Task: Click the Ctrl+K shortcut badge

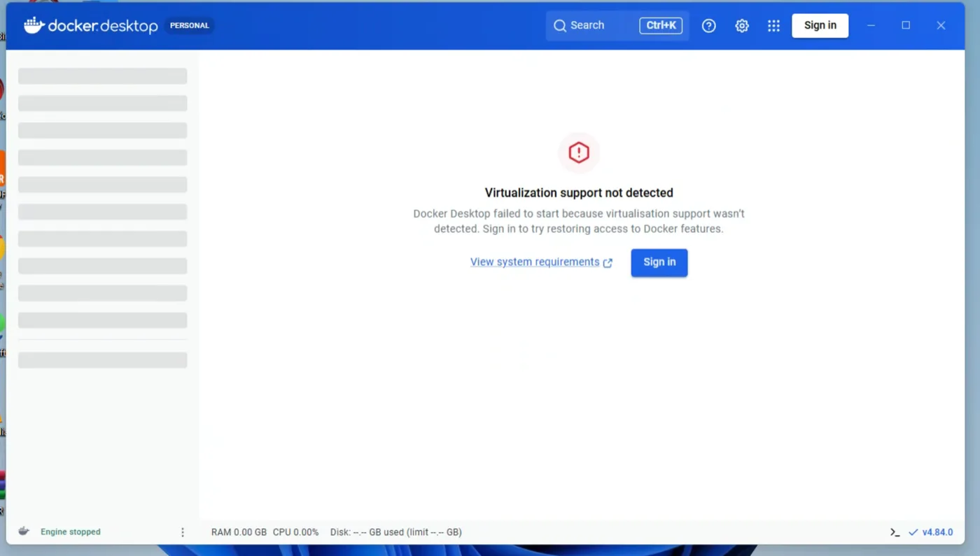Action: coord(661,25)
